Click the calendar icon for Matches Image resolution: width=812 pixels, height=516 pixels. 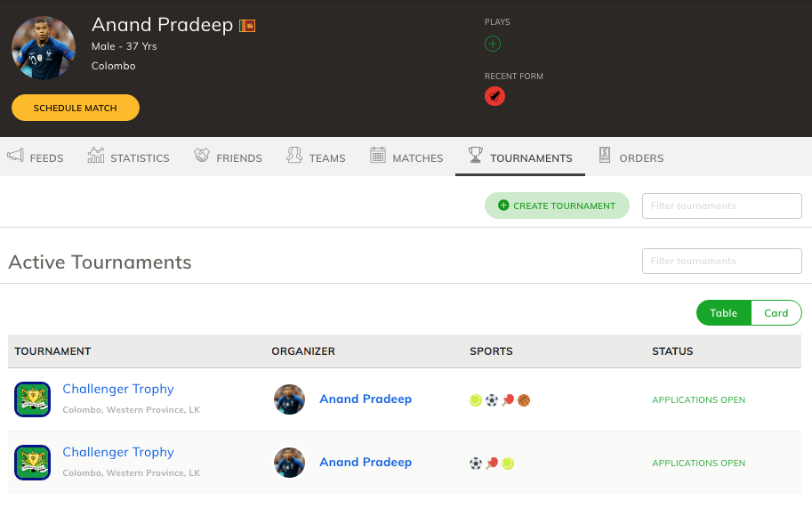coord(377,155)
